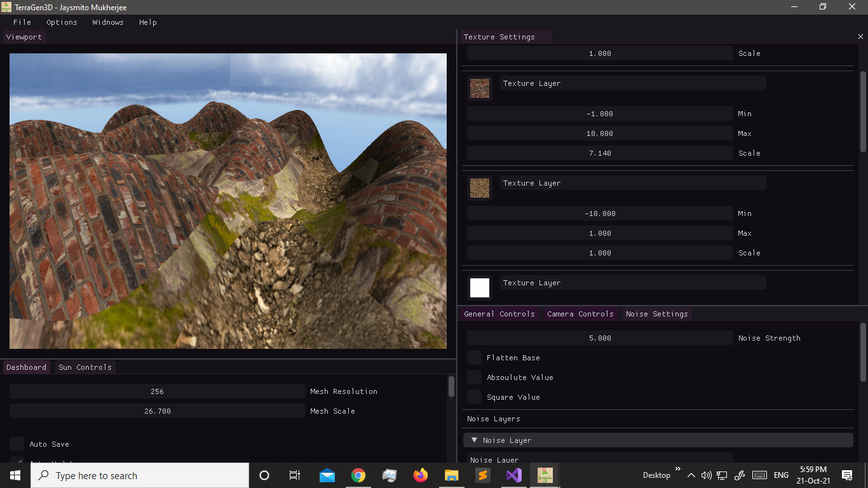The width and height of the screenshot is (868, 488).
Task: Click the Texture Settings panel scrollbar
Action: coord(863,111)
